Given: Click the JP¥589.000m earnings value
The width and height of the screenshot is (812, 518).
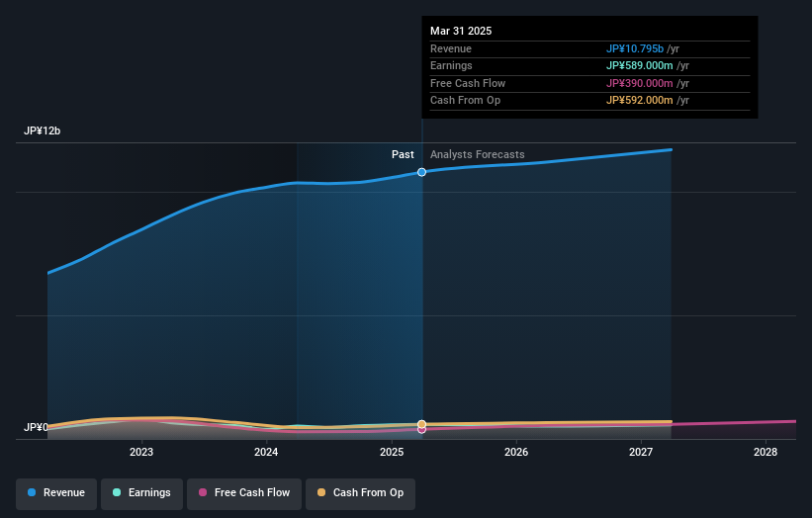Looking at the screenshot, I should click(x=640, y=65).
